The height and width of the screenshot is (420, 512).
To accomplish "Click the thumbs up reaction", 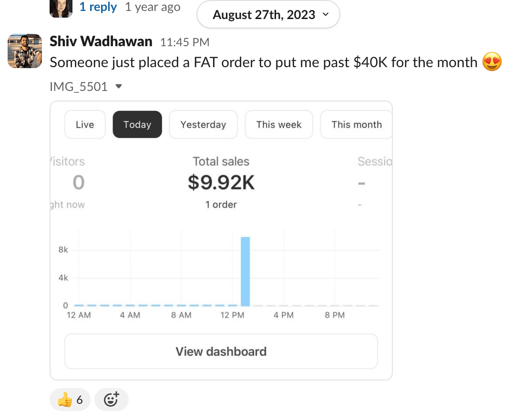I will (x=70, y=400).
